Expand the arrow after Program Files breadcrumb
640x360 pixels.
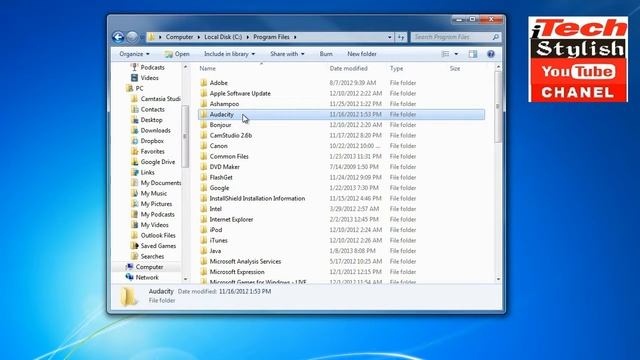295,37
